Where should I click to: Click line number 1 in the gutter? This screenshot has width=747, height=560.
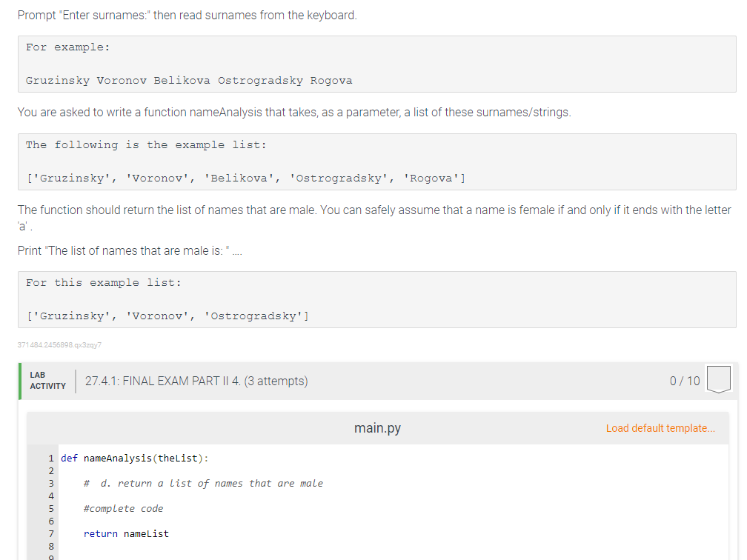click(50, 458)
